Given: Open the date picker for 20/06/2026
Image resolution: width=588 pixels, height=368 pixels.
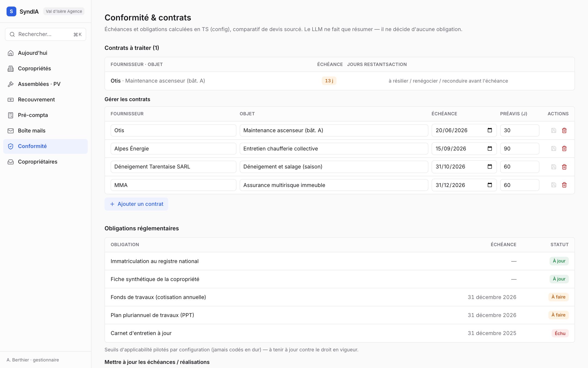Looking at the screenshot, I should (x=490, y=130).
